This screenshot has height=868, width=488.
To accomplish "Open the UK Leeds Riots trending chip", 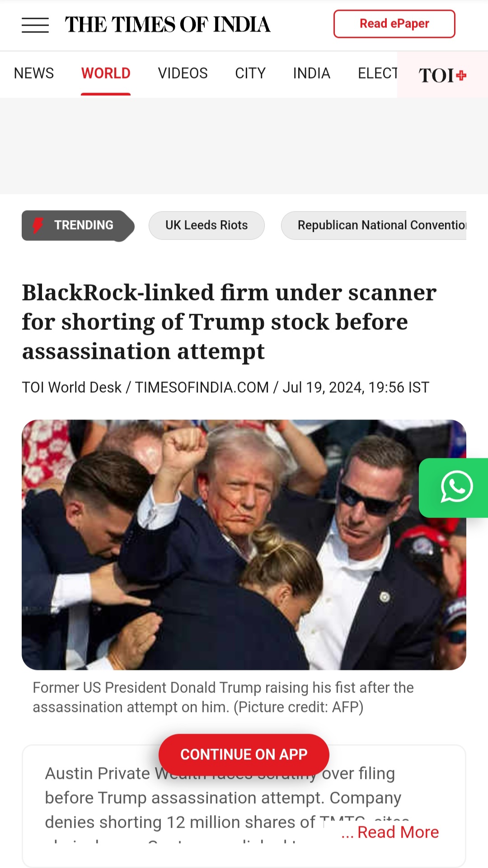I will click(206, 225).
